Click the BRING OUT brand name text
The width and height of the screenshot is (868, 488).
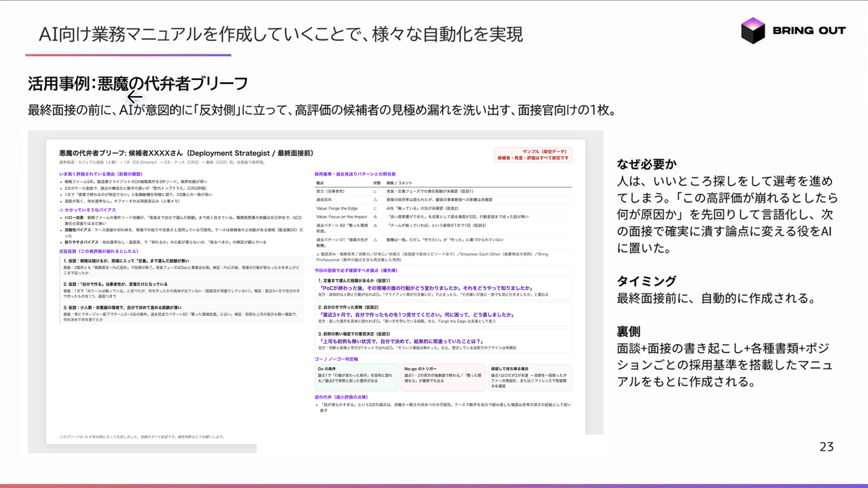pyautogui.click(x=809, y=30)
